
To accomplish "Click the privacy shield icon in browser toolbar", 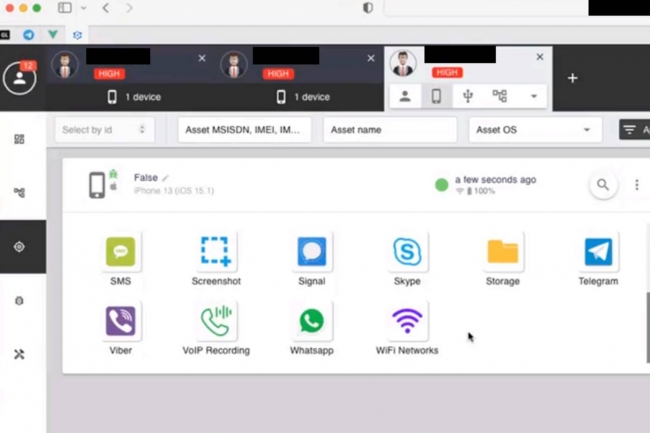I will tap(368, 8).
